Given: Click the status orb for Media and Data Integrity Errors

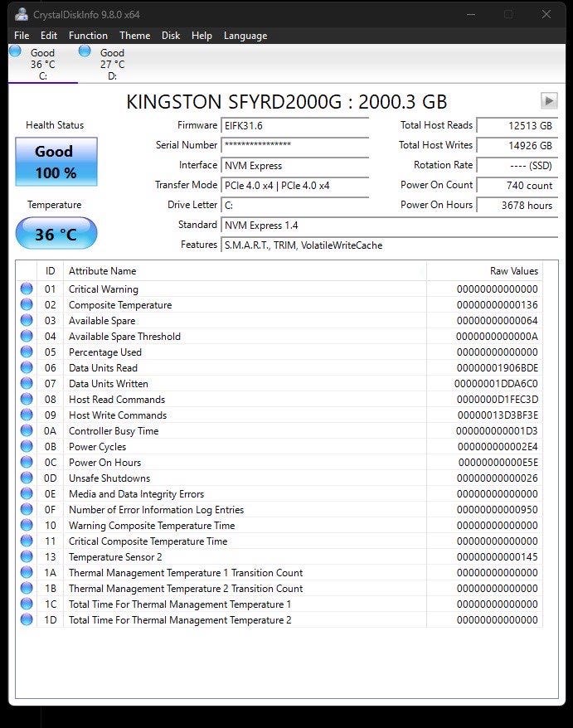Looking at the screenshot, I should click(27, 494).
